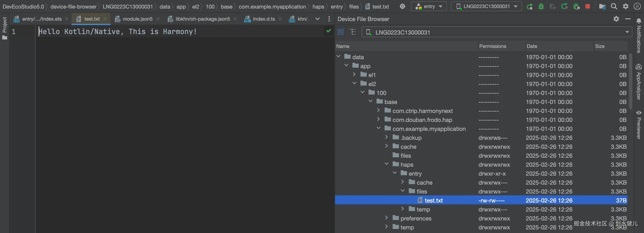This screenshot has height=233, width=644.
Task: Apply changes with the reload arrow icon
Action: pos(564,6)
